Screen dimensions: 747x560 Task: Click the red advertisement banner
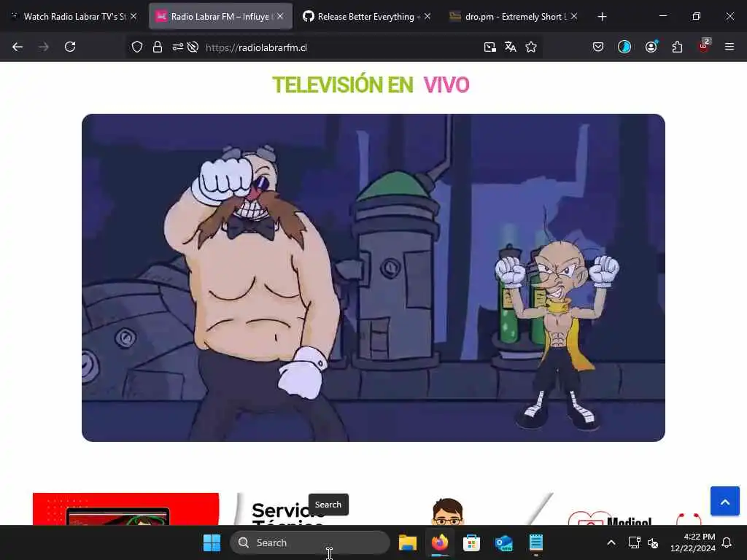(x=125, y=509)
